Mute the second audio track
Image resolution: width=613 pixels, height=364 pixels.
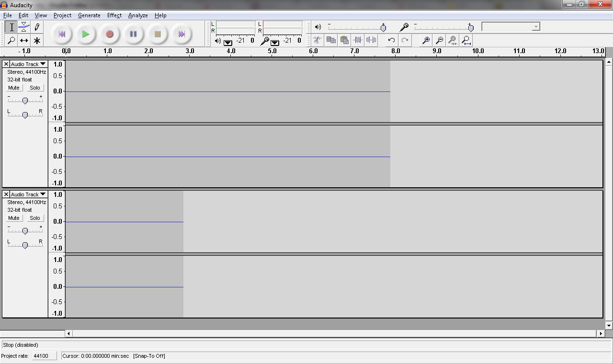tap(14, 218)
